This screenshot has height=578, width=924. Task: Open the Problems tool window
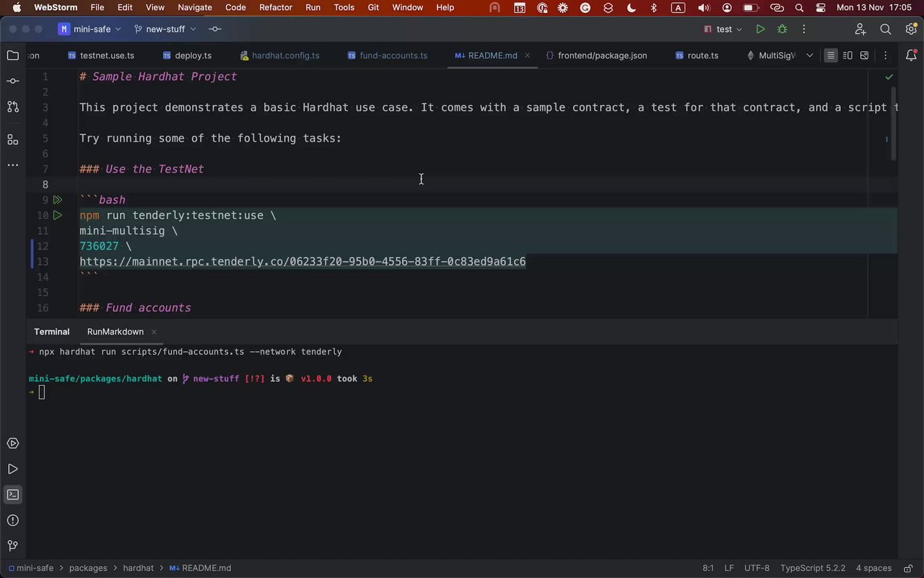pyautogui.click(x=12, y=520)
